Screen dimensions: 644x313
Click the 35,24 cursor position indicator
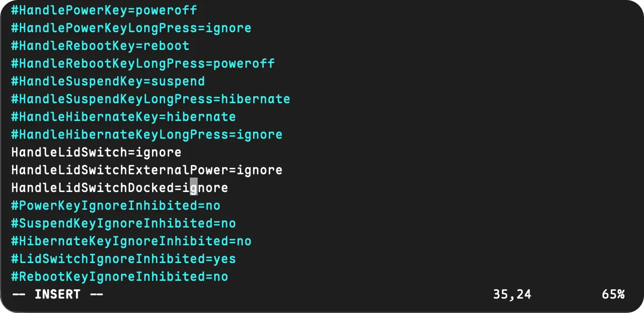[512, 294]
